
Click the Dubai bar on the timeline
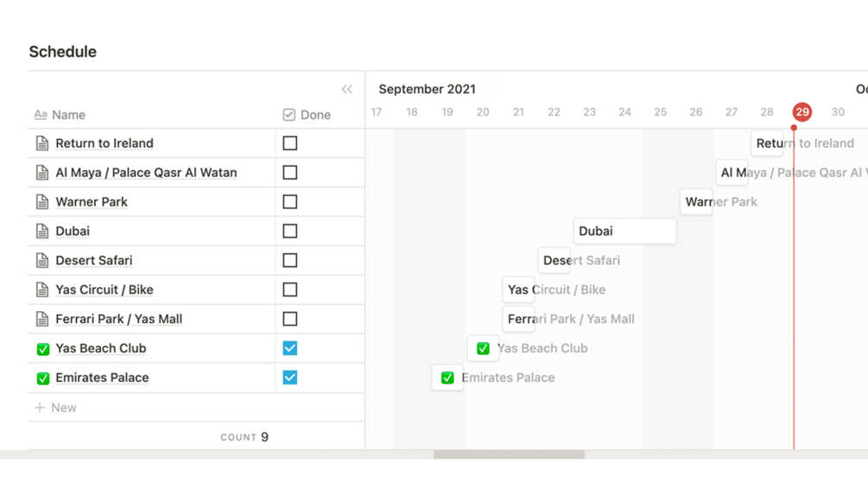[x=624, y=231]
